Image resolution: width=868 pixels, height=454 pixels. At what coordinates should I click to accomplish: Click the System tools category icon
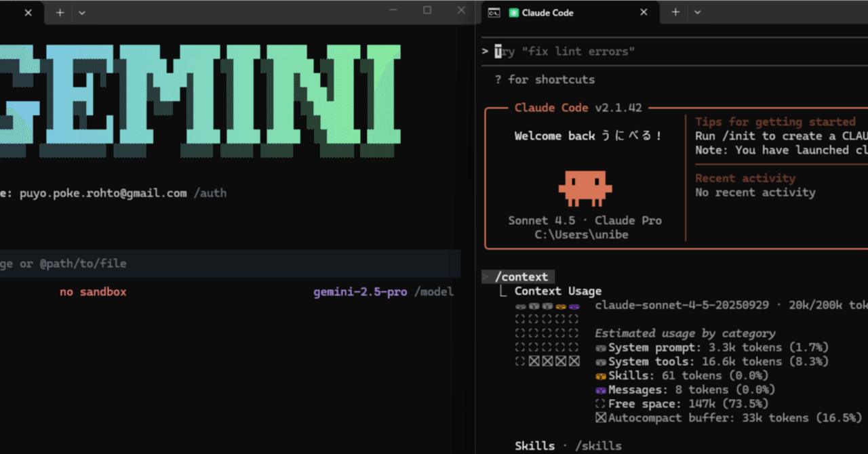[601, 362]
